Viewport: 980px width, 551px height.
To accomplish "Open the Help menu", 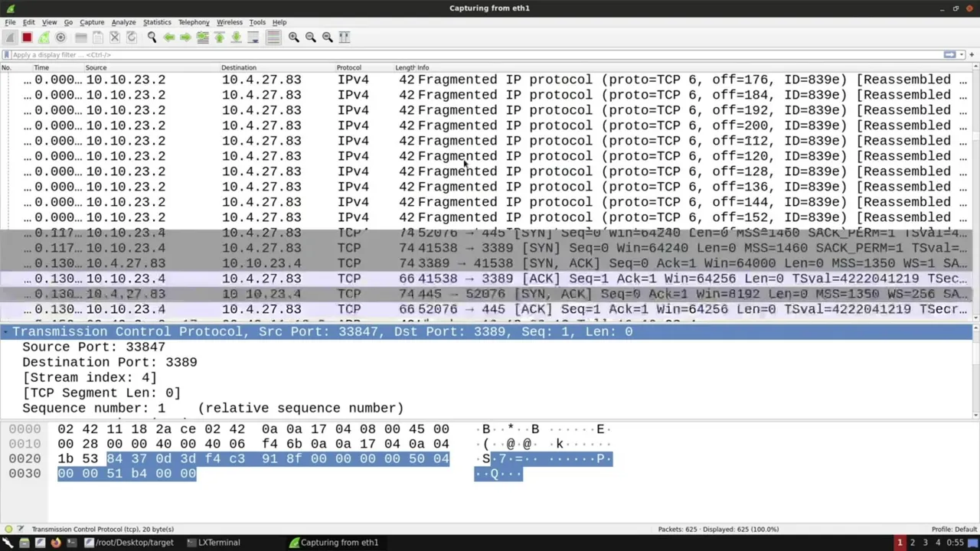I will tap(279, 22).
